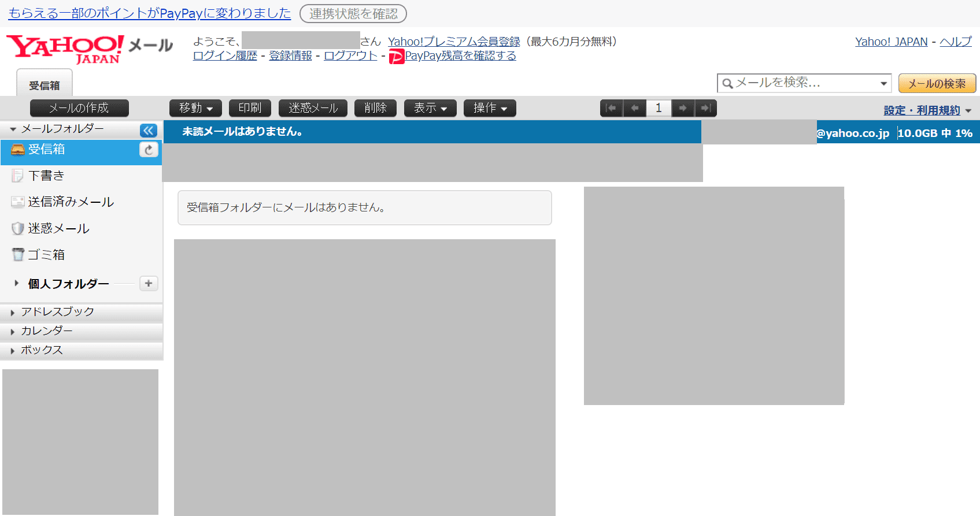Open the 操作 dropdown menu

point(490,108)
